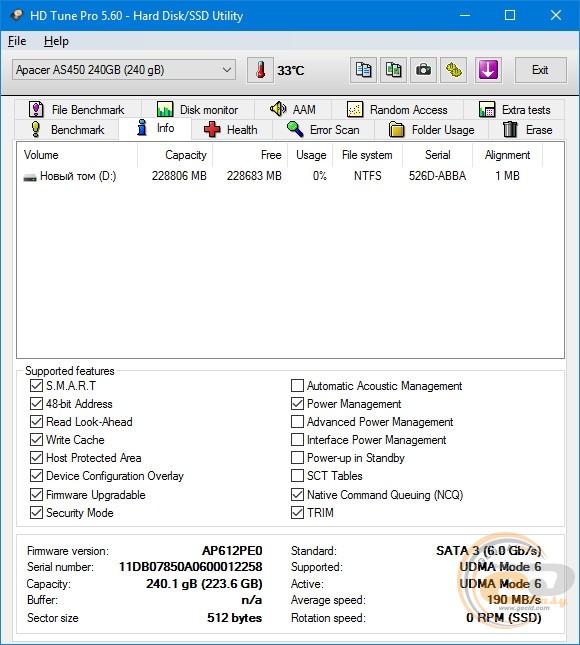Check Advanced Power Management box

point(297,422)
